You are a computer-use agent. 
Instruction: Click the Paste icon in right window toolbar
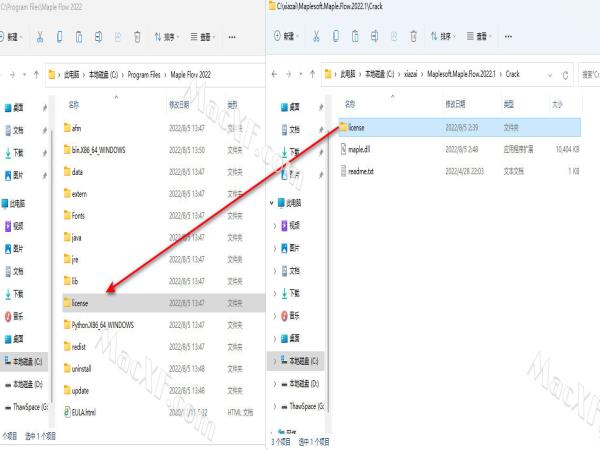point(355,36)
